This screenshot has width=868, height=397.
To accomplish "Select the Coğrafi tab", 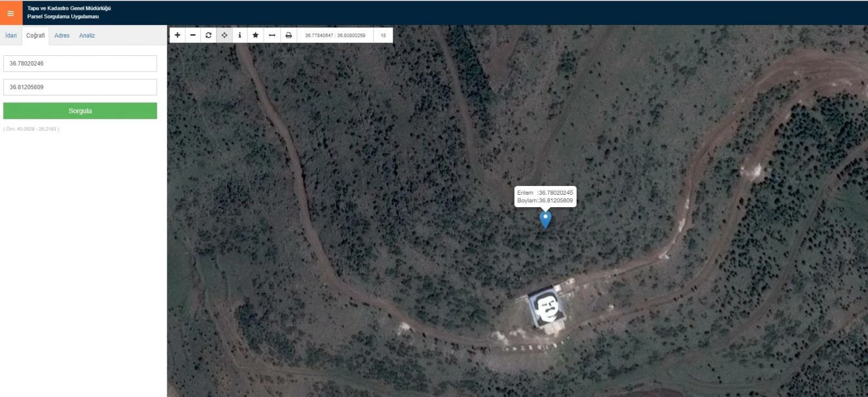I will [x=35, y=36].
